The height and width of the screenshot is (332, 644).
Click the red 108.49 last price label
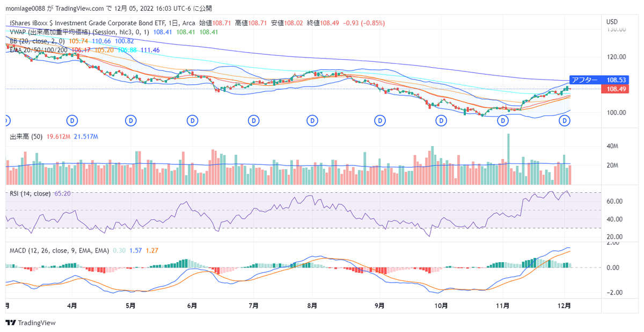(x=614, y=89)
